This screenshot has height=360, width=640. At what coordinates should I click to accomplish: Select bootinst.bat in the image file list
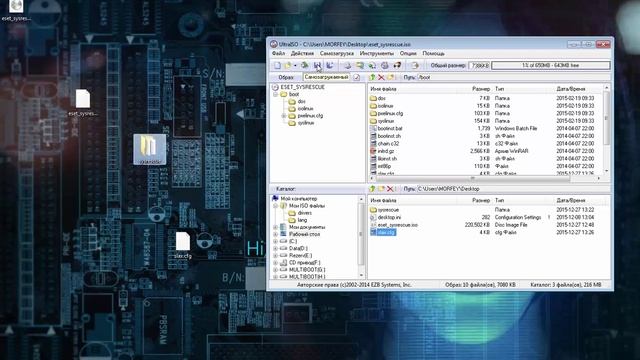click(x=390, y=129)
